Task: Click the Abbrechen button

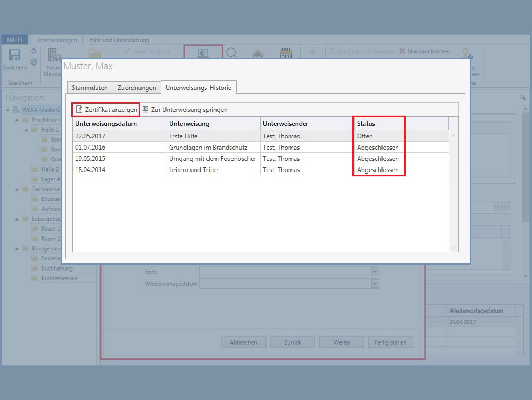Action: [x=243, y=342]
